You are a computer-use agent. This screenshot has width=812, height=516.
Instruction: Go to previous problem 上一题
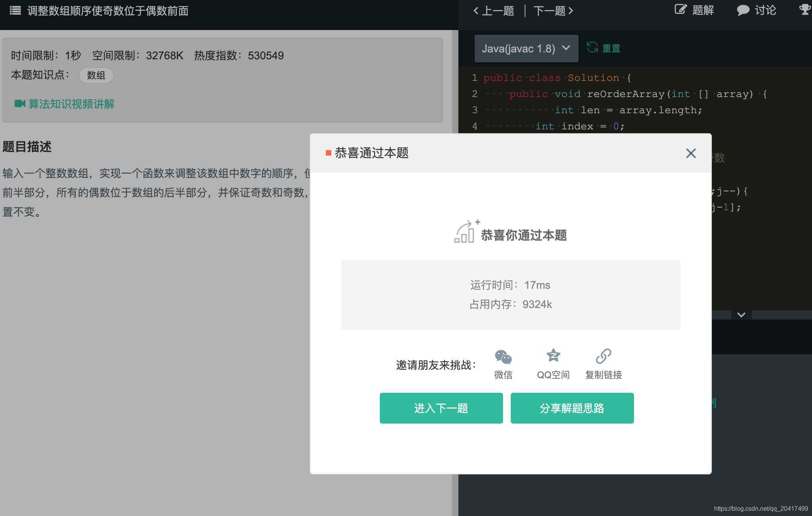pyautogui.click(x=494, y=11)
